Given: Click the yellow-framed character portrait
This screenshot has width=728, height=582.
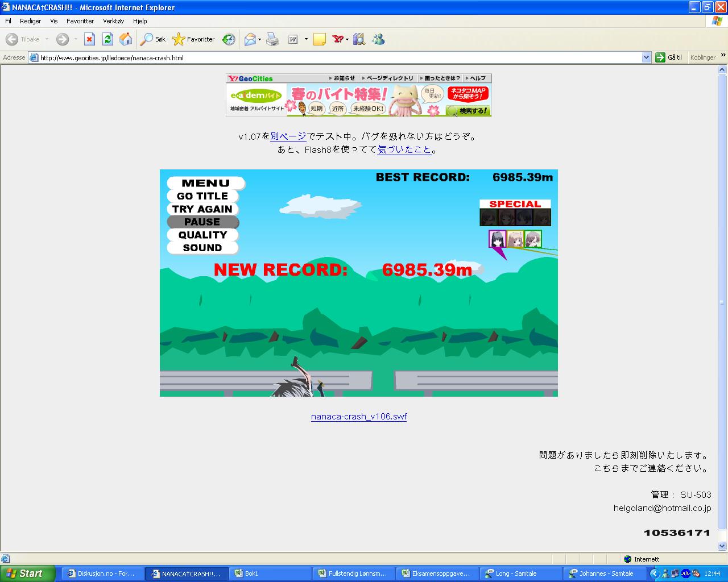Looking at the screenshot, I should (x=515, y=239).
